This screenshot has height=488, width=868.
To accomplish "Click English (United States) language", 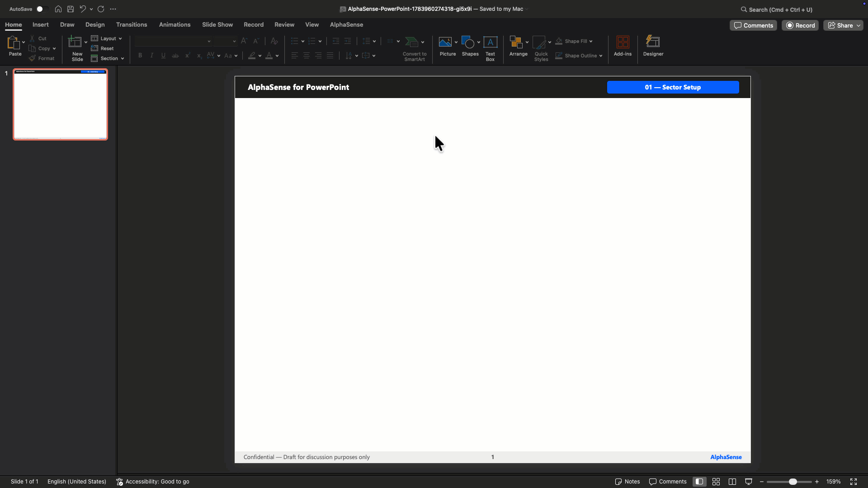I will point(77,482).
